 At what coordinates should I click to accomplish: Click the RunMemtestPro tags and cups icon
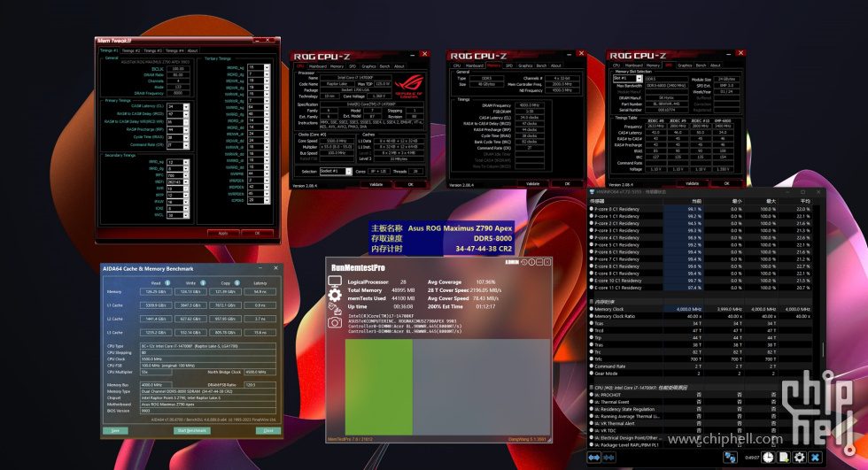[x=335, y=309]
